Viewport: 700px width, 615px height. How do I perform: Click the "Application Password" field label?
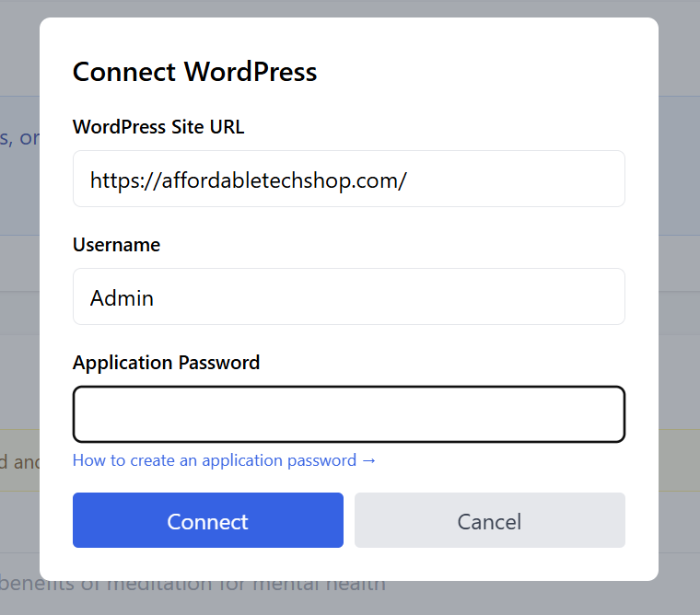[x=166, y=363]
